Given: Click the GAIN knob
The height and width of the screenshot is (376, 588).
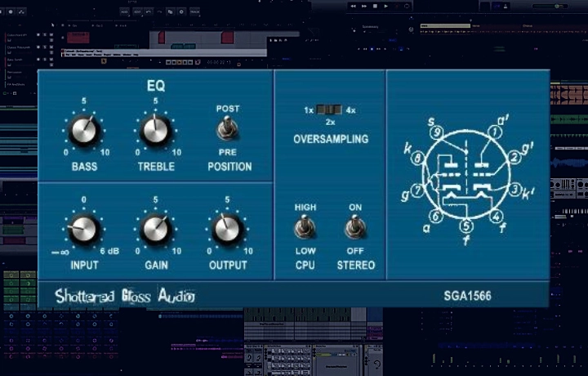Looking at the screenshot, I should pyautogui.click(x=156, y=229).
